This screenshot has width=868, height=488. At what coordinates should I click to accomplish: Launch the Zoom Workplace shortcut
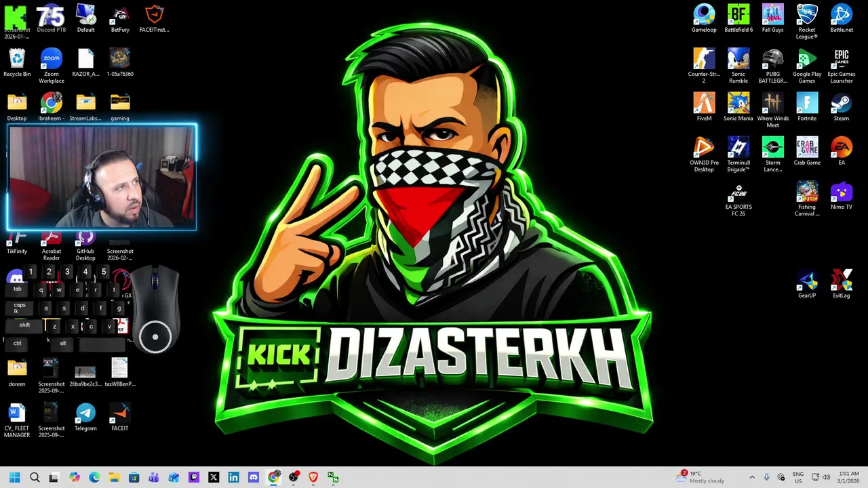pos(51,66)
